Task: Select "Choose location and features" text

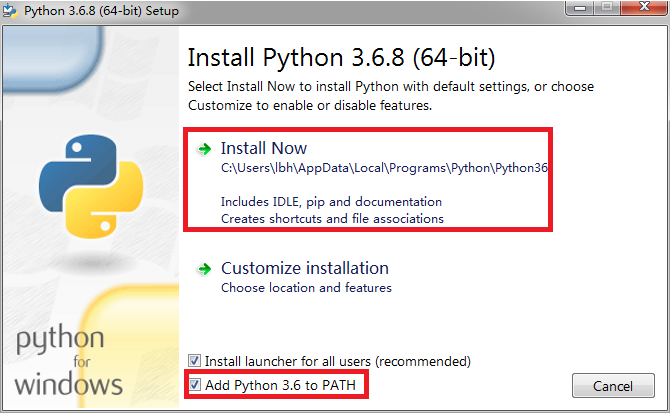Action: pyautogui.click(x=306, y=288)
